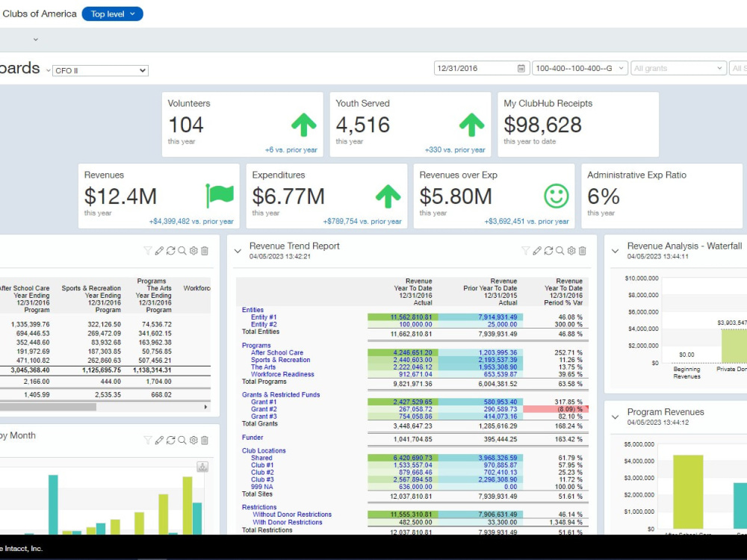Click the Grants & Restricted Funds heading
The height and width of the screenshot is (560, 747).
(x=281, y=395)
